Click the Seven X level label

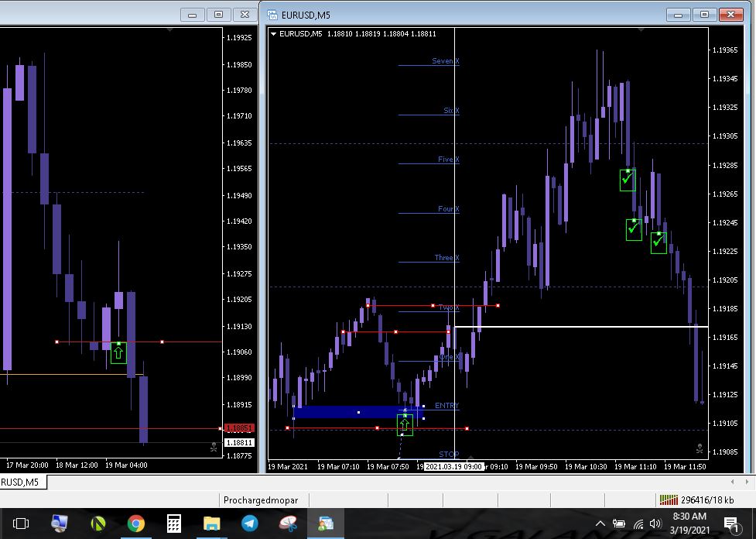pyautogui.click(x=446, y=61)
